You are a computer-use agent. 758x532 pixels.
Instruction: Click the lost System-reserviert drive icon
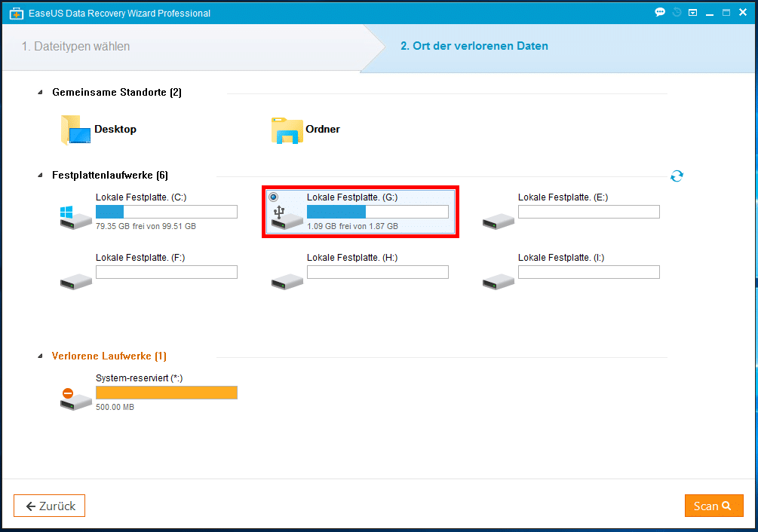coord(75,399)
